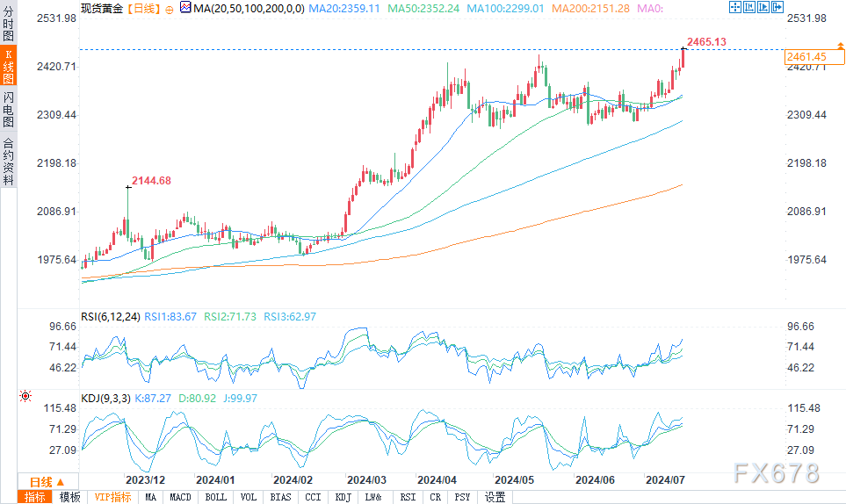This screenshot has height=504, width=846.
Task: Click the MA200:2151.28 legend value
Action: pos(591,9)
